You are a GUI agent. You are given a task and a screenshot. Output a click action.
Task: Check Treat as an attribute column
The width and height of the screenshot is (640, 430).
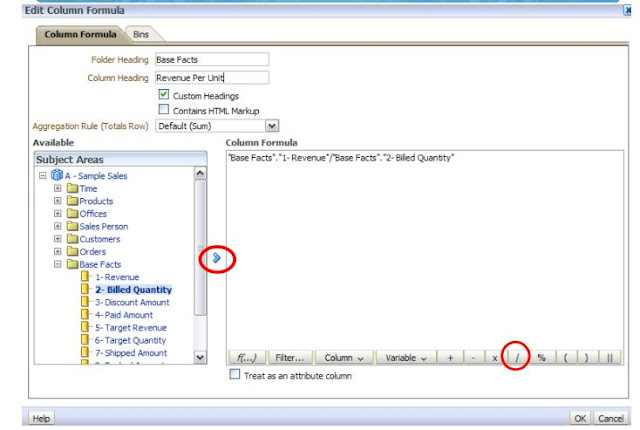pyautogui.click(x=235, y=374)
